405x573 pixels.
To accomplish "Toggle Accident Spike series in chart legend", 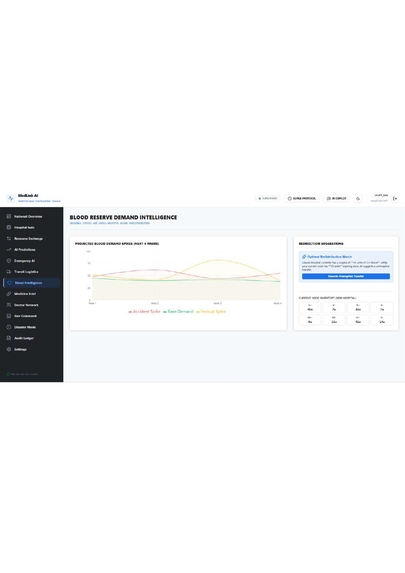I will coord(145,312).
